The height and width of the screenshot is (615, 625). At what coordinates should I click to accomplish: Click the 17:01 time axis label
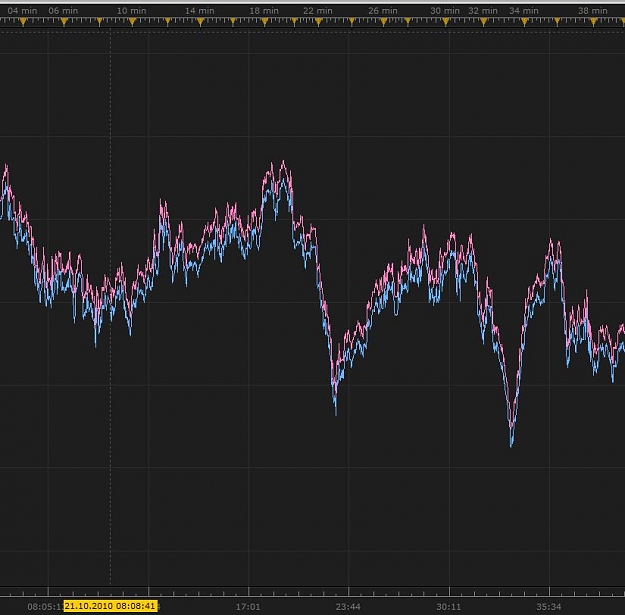[x=248, y=607]
